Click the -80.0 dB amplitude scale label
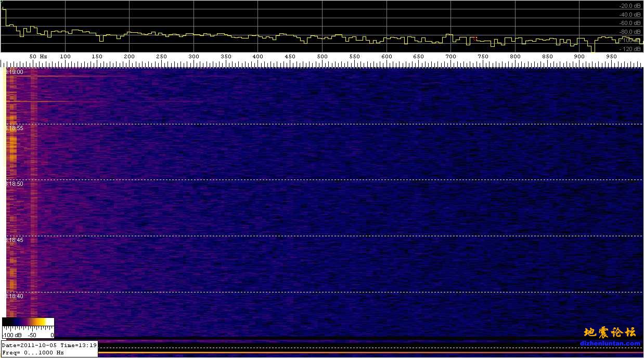644x358 pixels. coord(629,32)
